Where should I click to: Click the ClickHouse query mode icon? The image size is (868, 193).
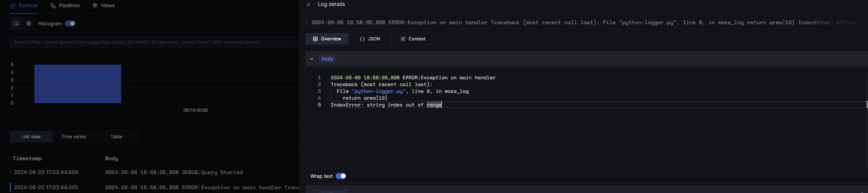tap(29, 23)
